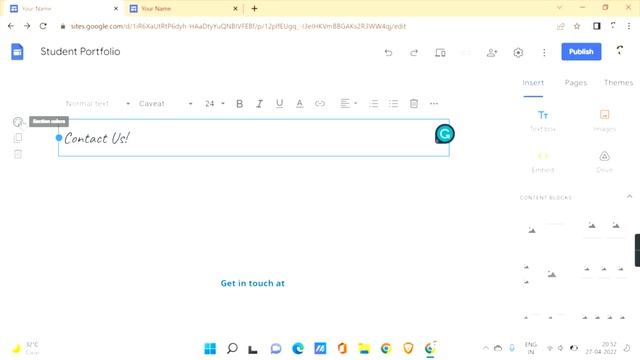
Task: Open Microsoft Edge from taskbar
Action: pyautogui.click(x=298, y=349)
